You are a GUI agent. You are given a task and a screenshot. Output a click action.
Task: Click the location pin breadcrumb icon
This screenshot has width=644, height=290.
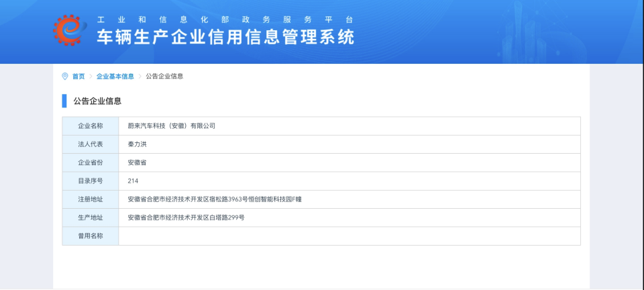coord(65,77)
